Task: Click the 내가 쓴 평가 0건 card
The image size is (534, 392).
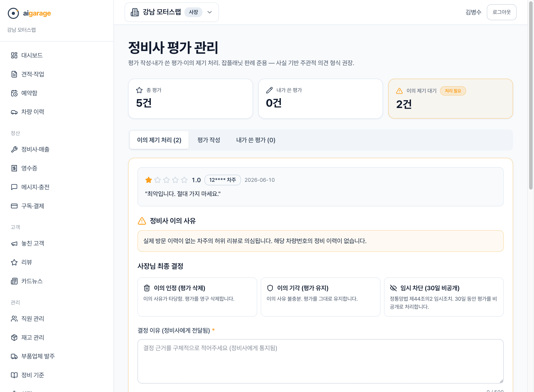Action: (320, 99)
